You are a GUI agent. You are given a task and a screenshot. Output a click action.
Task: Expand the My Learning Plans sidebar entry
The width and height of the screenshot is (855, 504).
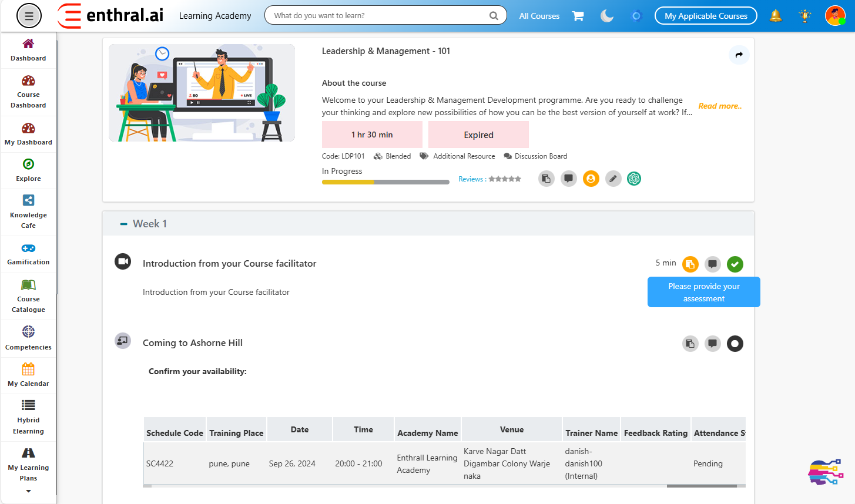click(28, 467)
